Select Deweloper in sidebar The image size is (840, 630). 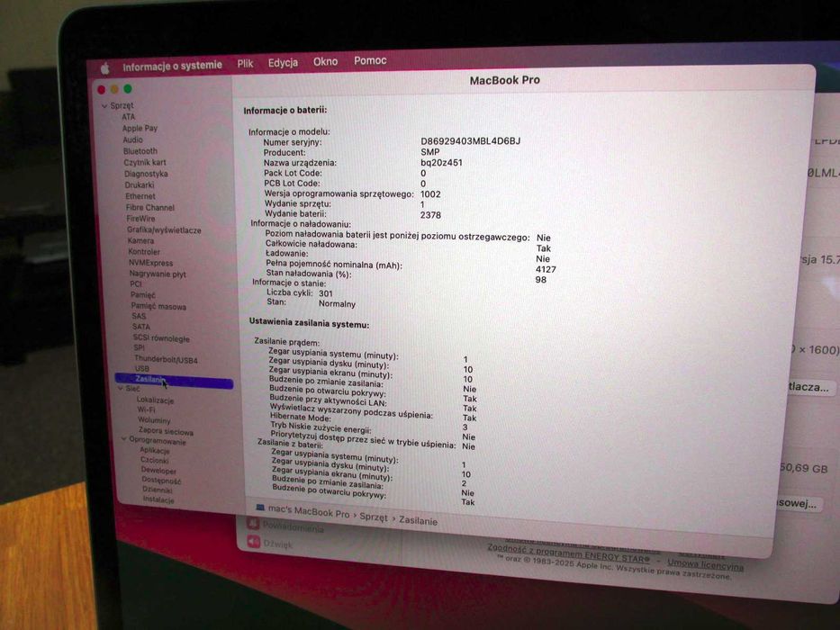tap(158, 471)
